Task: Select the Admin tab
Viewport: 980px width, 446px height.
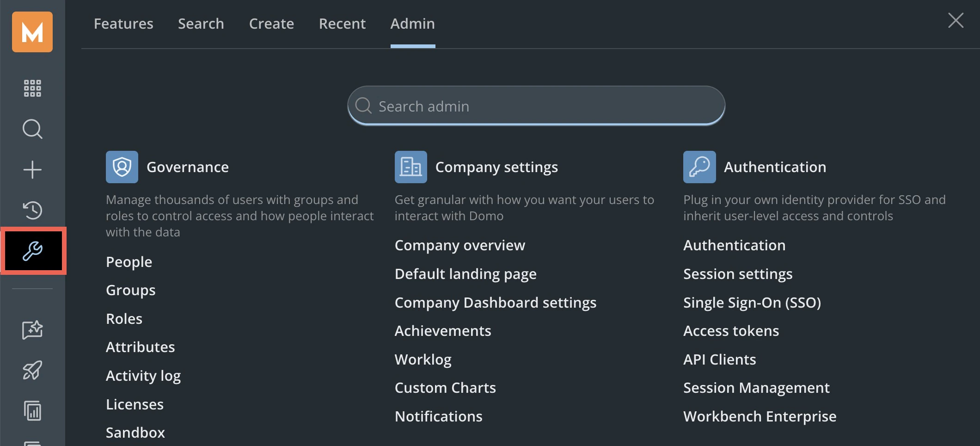Action: click(x=413, y=24)
